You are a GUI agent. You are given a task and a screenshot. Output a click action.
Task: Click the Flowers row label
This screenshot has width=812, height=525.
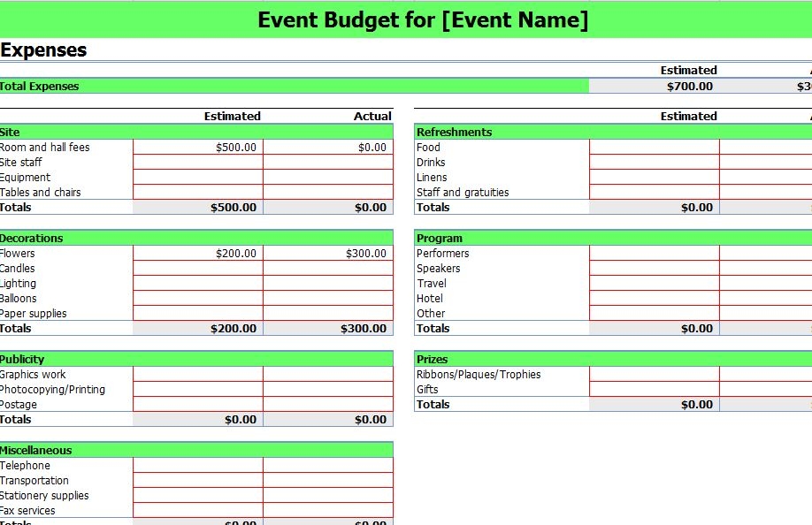click(x=17, y=254)
